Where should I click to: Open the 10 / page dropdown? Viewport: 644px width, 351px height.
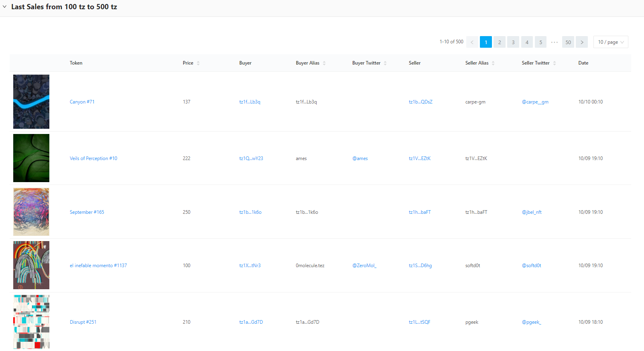click(x=610, y=42)
